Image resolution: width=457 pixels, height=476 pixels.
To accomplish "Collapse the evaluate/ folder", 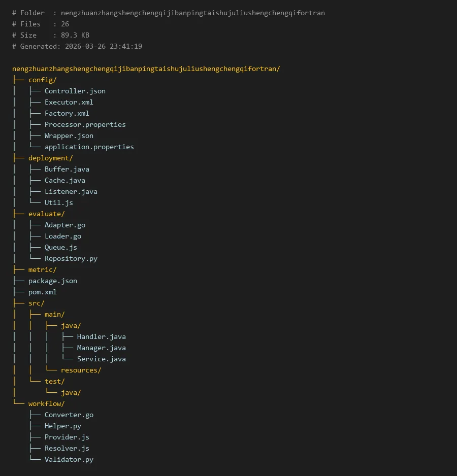I will (46, 214).
